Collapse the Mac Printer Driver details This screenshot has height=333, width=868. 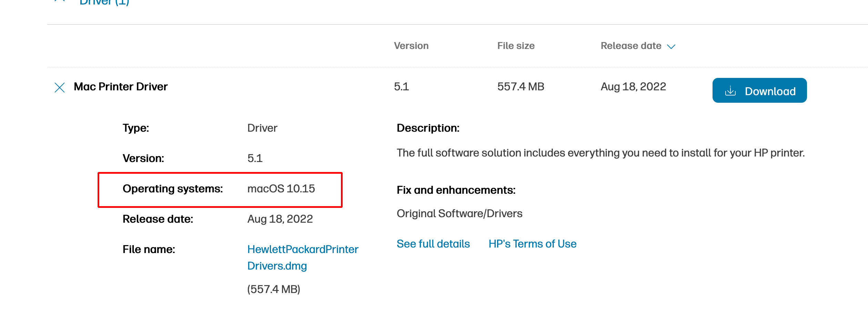tap(60, 88)
